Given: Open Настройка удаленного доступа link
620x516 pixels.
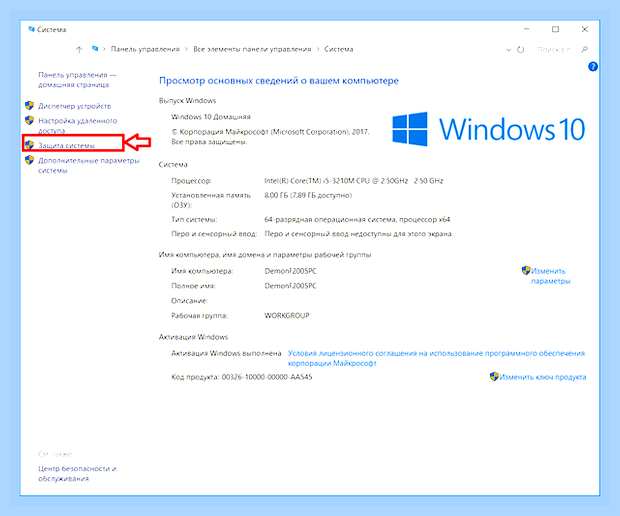Looking at the screenshot, I should pos(78,125).
